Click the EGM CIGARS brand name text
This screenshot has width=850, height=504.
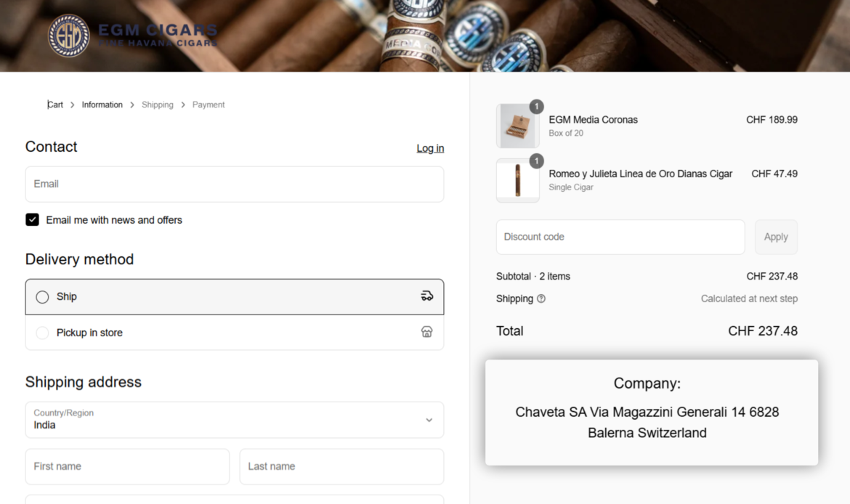click(x=158, y=30)
